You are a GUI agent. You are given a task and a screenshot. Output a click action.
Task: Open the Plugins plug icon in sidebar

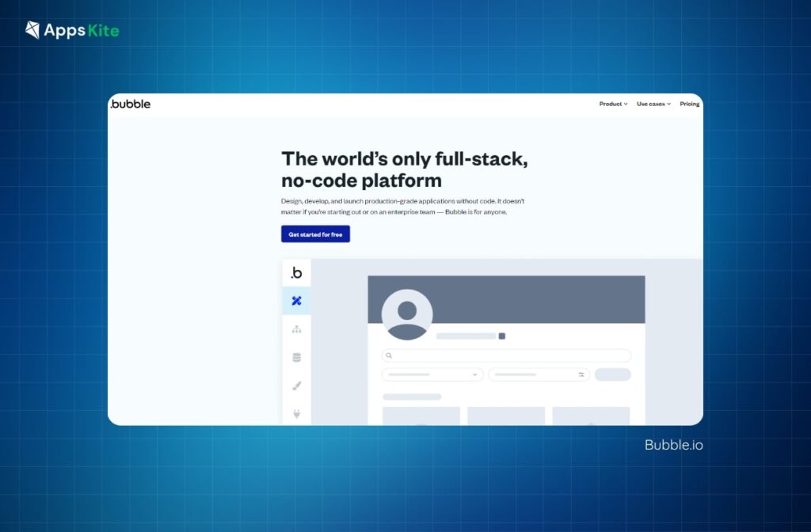[x=296, y=413]
